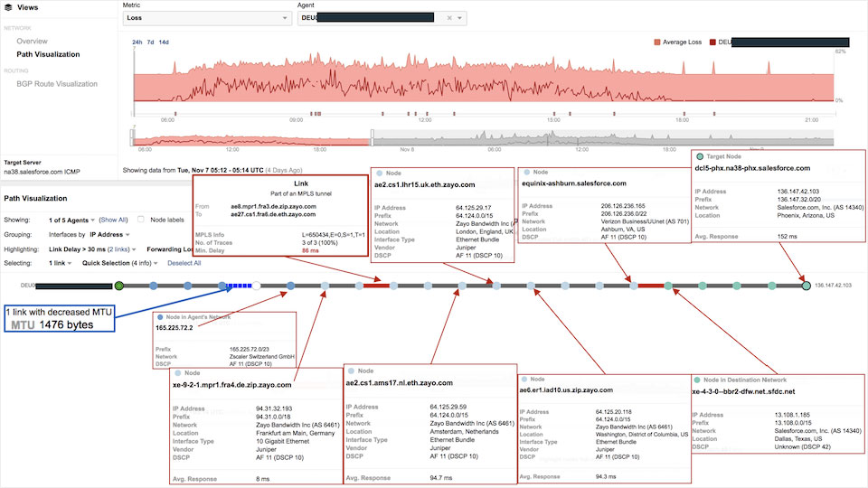Image resolution: width=868 pixels, height=488 pixels.
Task: Select Path Visualization in Views sidebar
Action: (53, 54)
